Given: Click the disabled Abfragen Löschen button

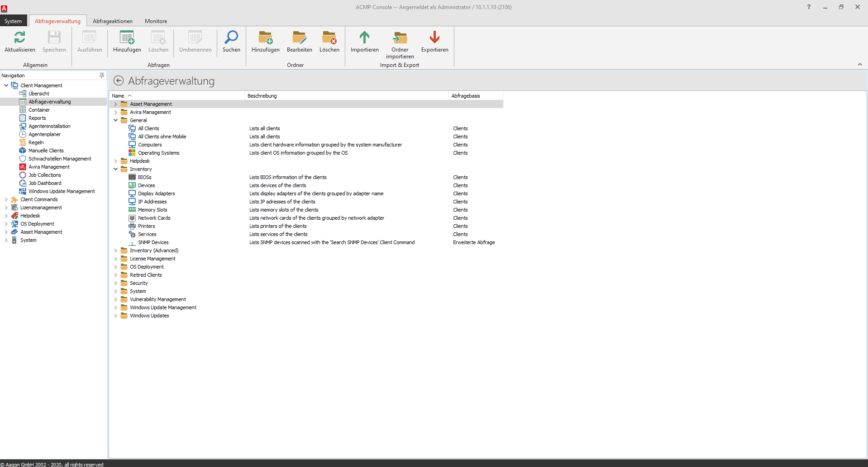Looking at the screenshot, I should (158, 42).
